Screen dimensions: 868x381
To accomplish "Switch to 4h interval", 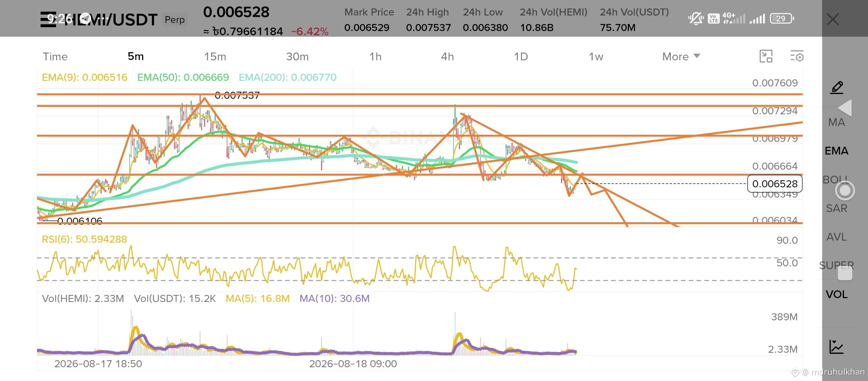I will pyautogui.click(x=447, y=56).
